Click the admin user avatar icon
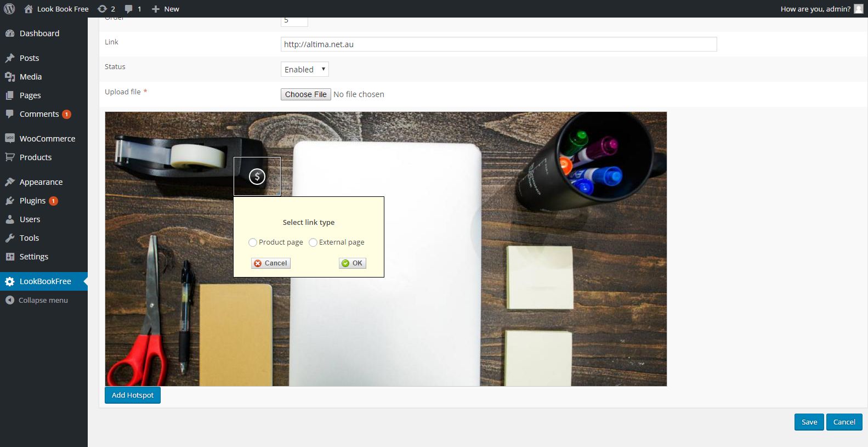Image resolution: width=868 pixels, height=447 pixels. (x=858, y=9)
